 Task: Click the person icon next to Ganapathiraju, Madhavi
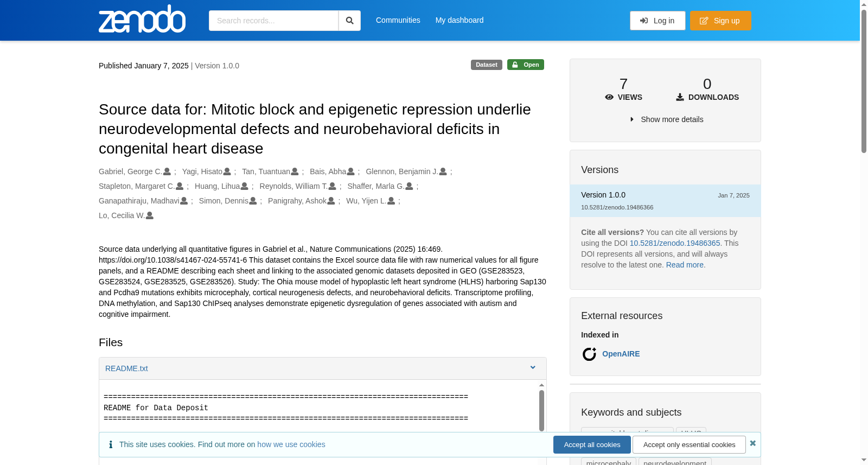[184, 201]
